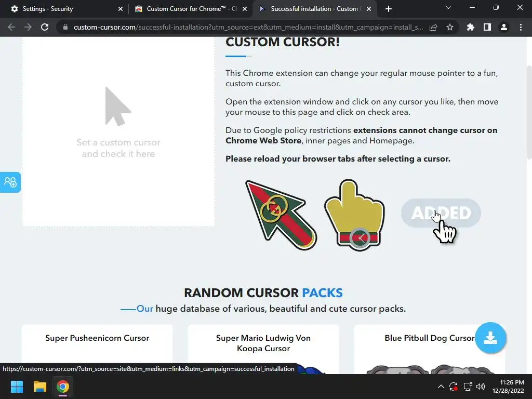Viewport: 532px width, 399px height.
Task: View site information lock icon
Action: coord(65,27)
